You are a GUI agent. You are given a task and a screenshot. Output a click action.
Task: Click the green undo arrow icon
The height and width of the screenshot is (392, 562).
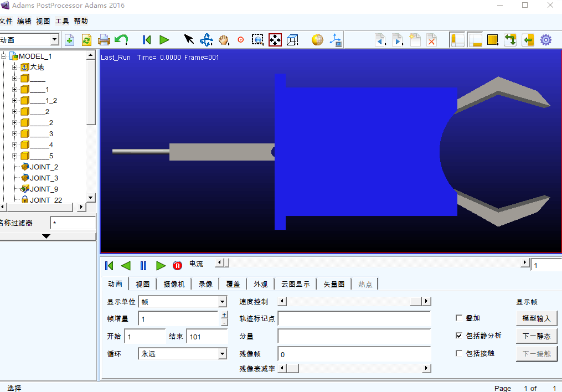(121, 39)
